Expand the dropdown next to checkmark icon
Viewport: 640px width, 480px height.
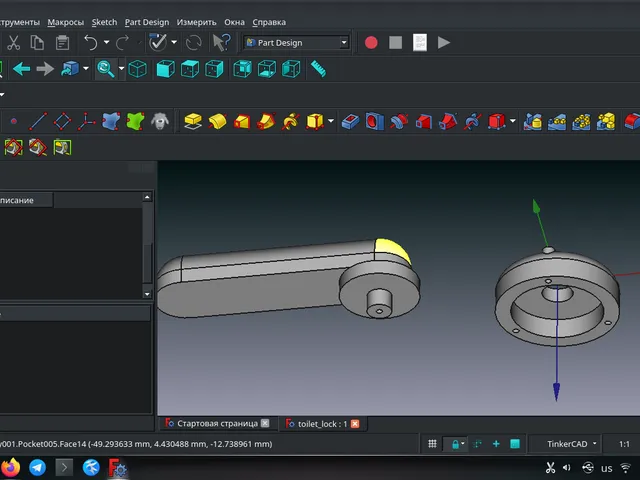coord(174,42)
